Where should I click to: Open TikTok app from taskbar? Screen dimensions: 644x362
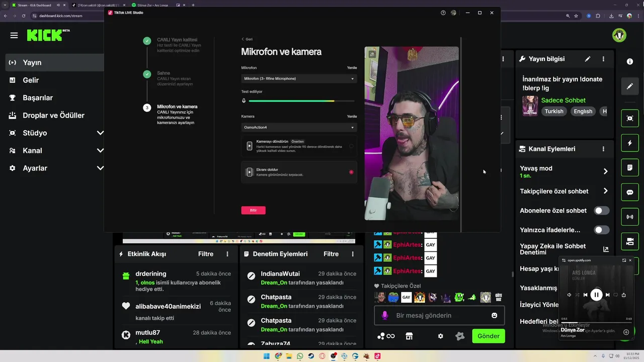(377, 356)
